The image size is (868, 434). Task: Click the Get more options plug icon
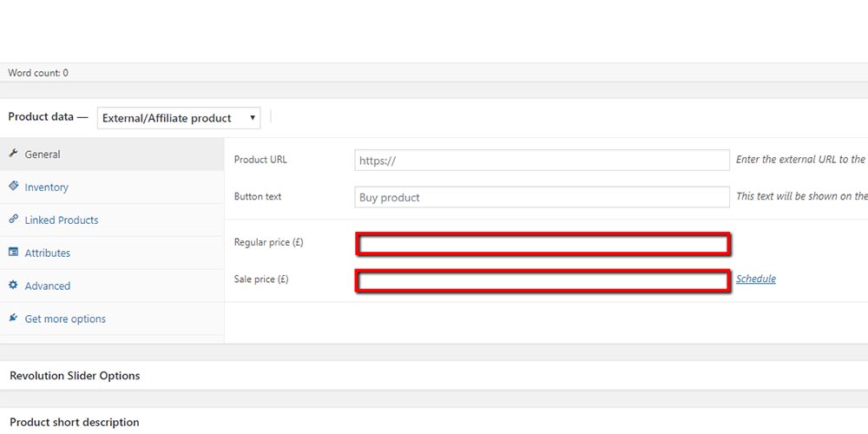13,318
